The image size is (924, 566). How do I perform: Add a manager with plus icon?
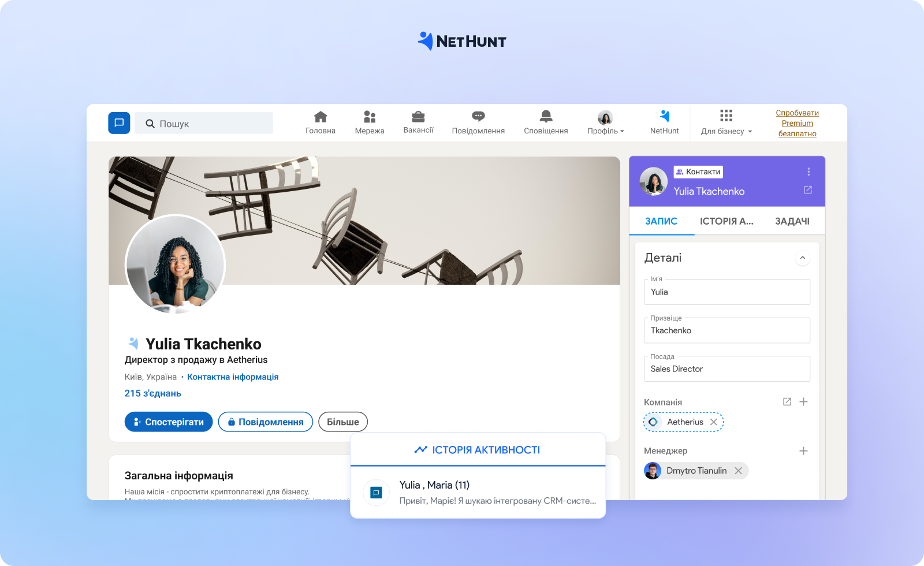tap(803, 450)
